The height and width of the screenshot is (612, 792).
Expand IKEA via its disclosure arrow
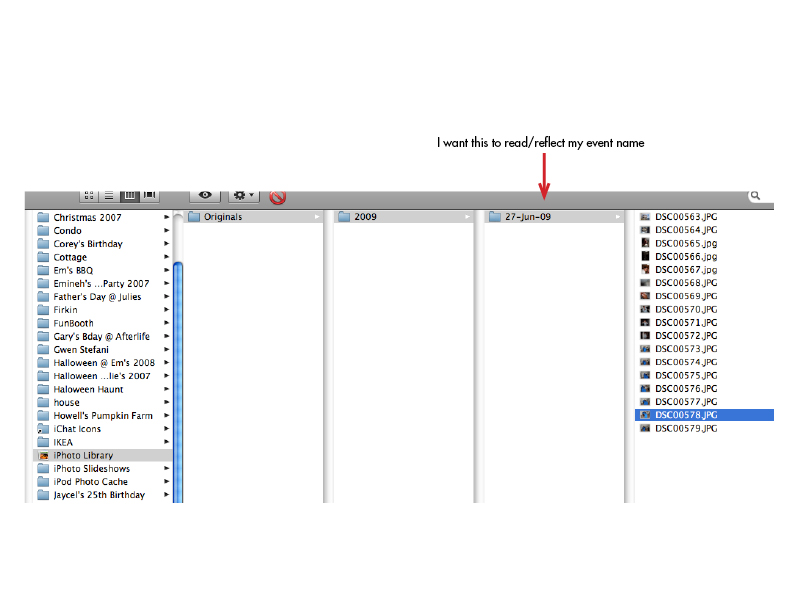point(166,442)
